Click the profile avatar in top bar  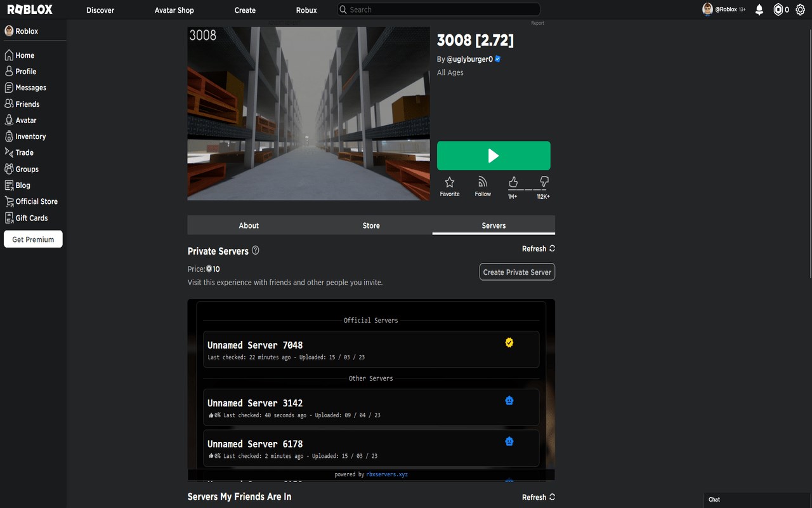[707, 9]
